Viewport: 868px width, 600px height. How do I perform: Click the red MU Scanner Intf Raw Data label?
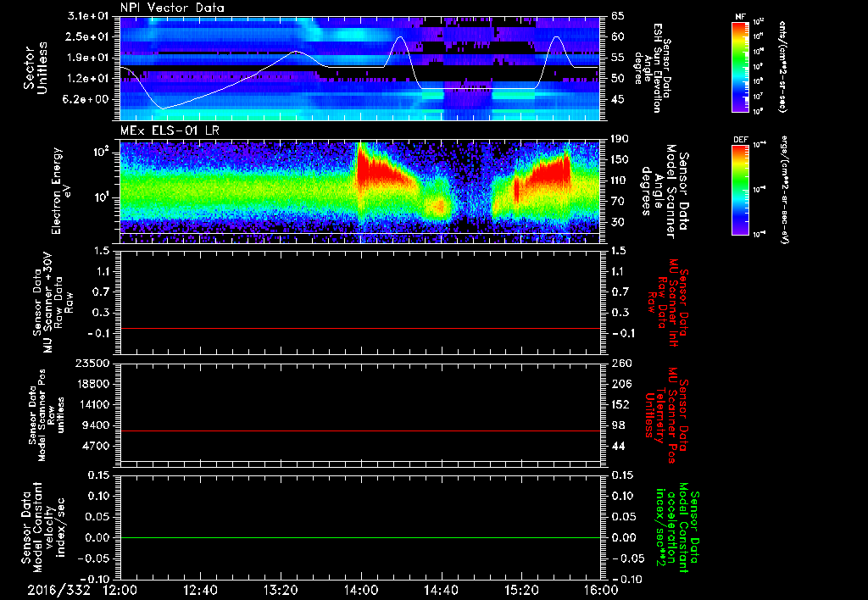[x=668, y=303]
